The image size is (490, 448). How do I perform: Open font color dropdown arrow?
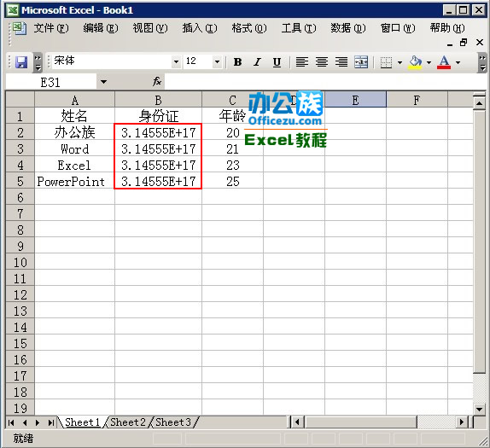(x=458, y=62)
